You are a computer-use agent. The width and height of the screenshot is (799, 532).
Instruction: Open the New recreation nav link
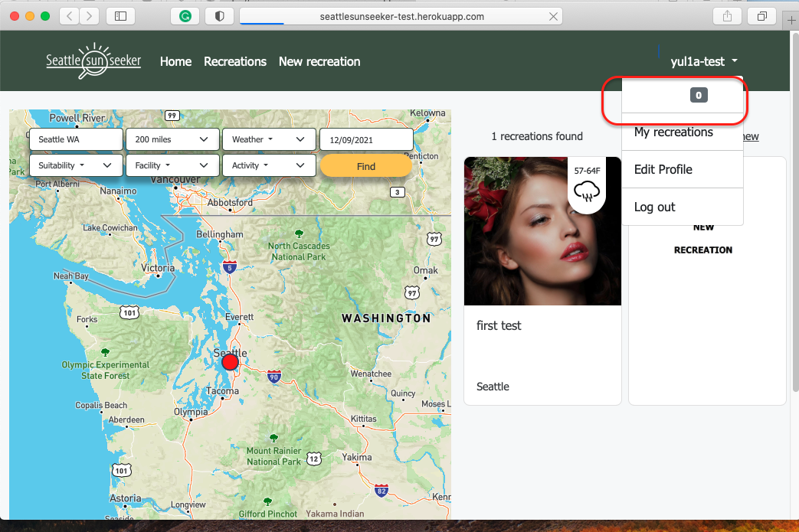[319, 61]
